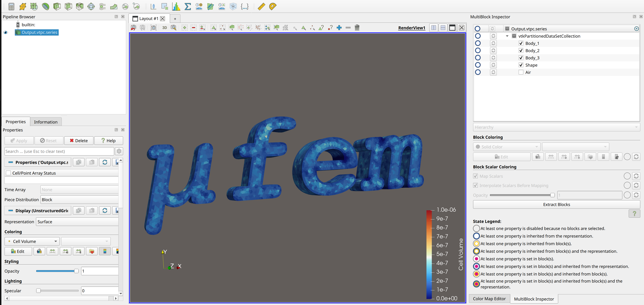Open the Representation Surface combo box

(x=77, y=222)
